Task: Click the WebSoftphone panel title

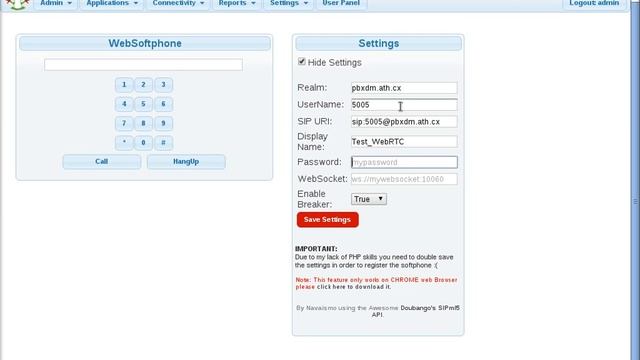Action: pyautogui.click(x=145, y=43)
